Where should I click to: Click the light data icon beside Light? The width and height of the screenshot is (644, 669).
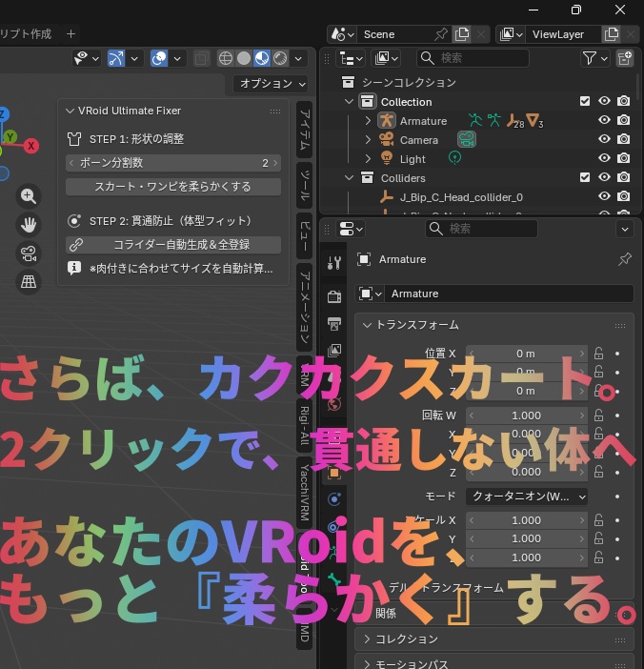[x=454, y=158]
